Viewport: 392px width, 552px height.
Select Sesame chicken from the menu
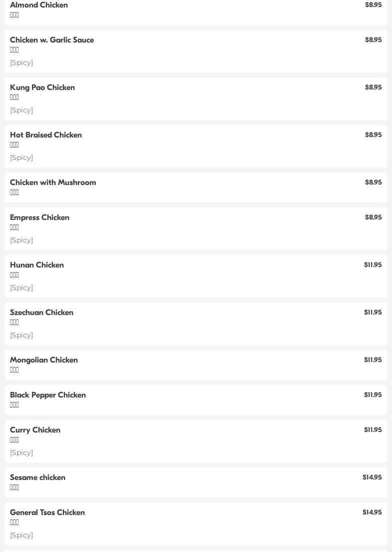point(37,477)
